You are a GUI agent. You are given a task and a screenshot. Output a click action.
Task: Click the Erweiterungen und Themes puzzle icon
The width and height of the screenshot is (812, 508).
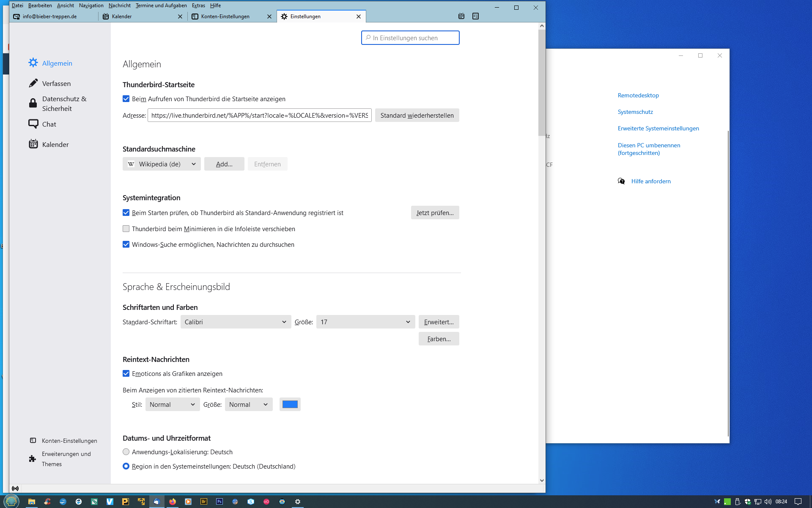pyautogui.click(x=33, y=459)
